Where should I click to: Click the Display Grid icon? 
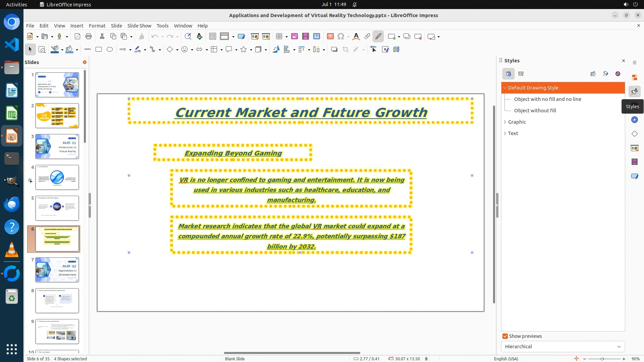point(212,37)
